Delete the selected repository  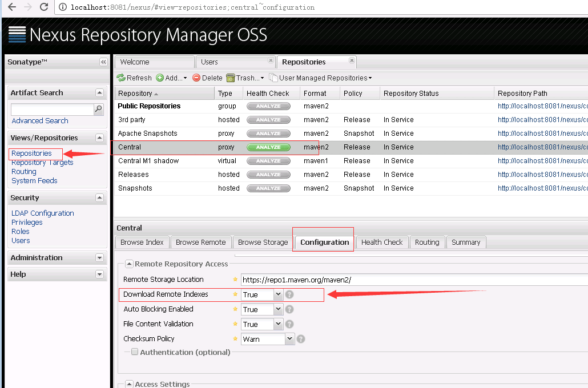tap(207, 78)
